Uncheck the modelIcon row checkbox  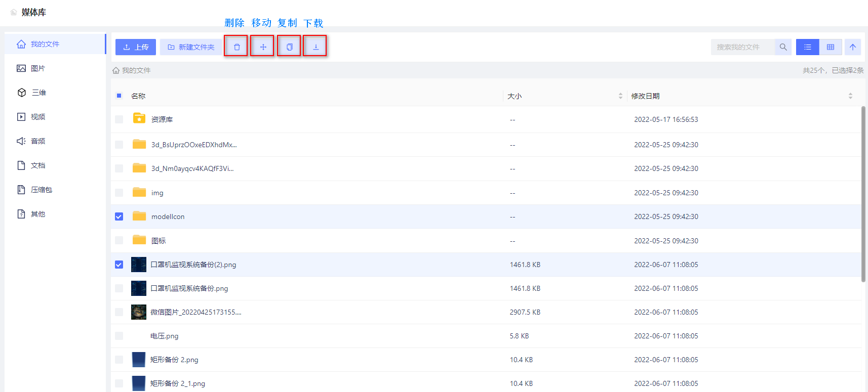(119, 216)
